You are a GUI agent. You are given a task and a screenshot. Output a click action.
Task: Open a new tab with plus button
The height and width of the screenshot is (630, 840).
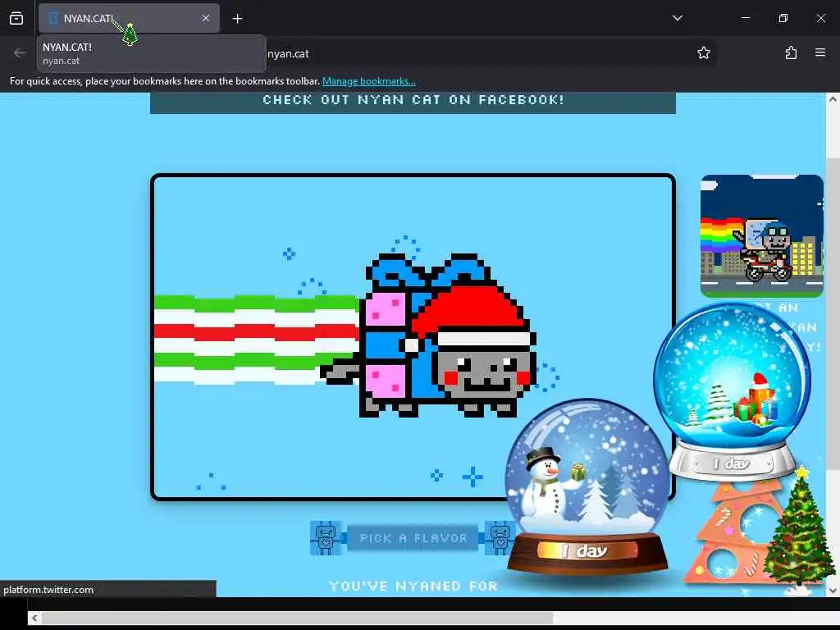(237, 19)
